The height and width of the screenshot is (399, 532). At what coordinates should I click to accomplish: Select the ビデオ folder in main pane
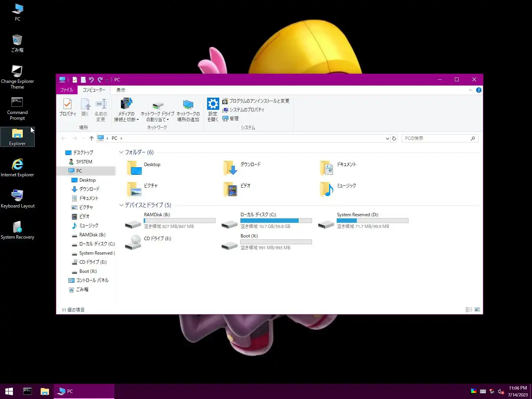(237, 189)
